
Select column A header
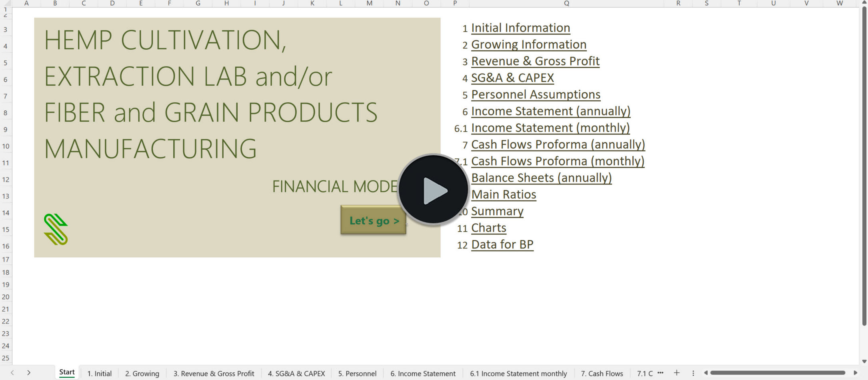26,3
